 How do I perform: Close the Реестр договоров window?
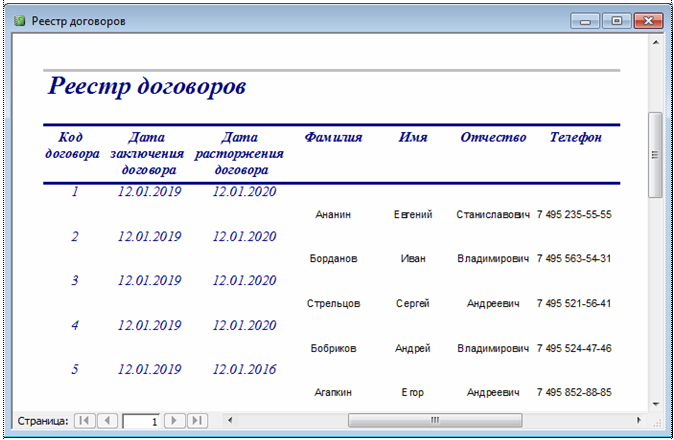(648, 20)
